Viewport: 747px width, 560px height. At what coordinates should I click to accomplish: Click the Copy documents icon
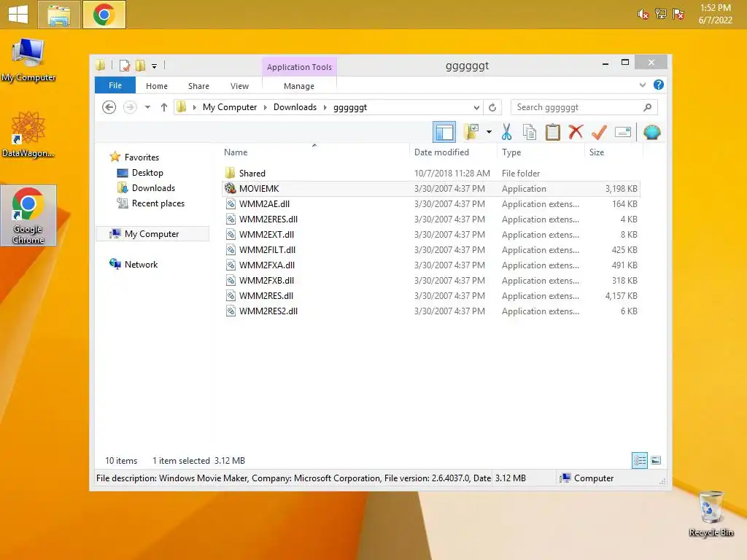click(530, 132)
